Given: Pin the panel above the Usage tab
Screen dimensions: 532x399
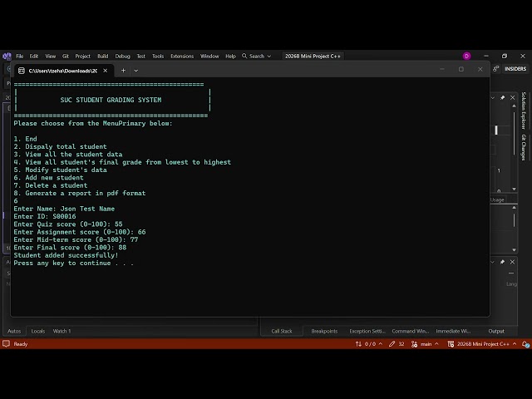Looking at the screenshot, I should (x=502, y=98).
